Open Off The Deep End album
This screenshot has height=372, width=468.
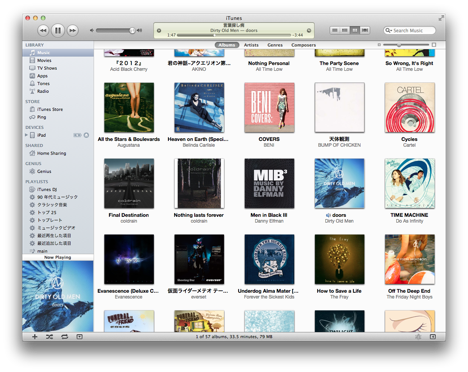(410, 259)
